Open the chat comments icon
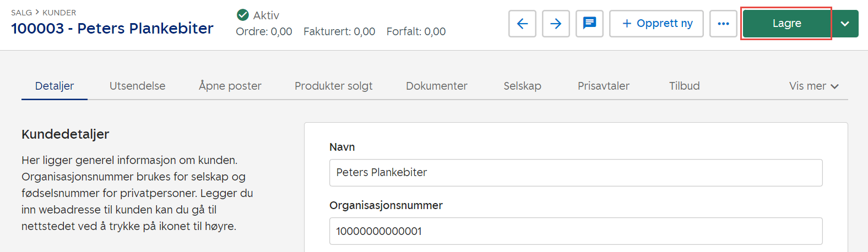 (589, 24)
